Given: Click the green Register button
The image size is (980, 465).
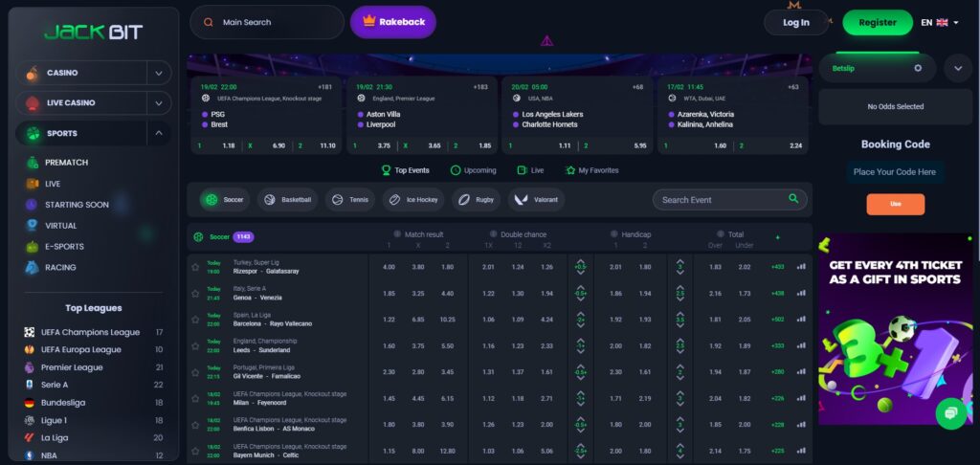Looking at the screenshot, I should pyautogui.click(x=878, y=23).
